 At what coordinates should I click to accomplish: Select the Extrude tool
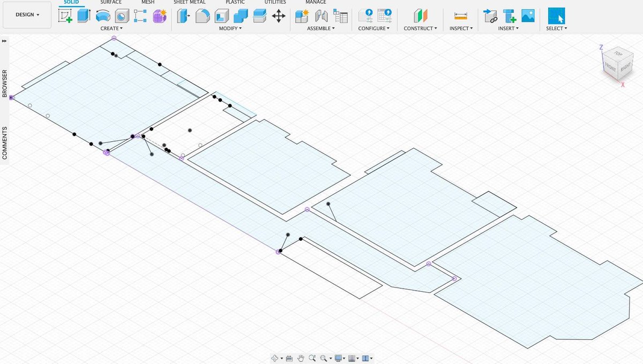point(84,16)
